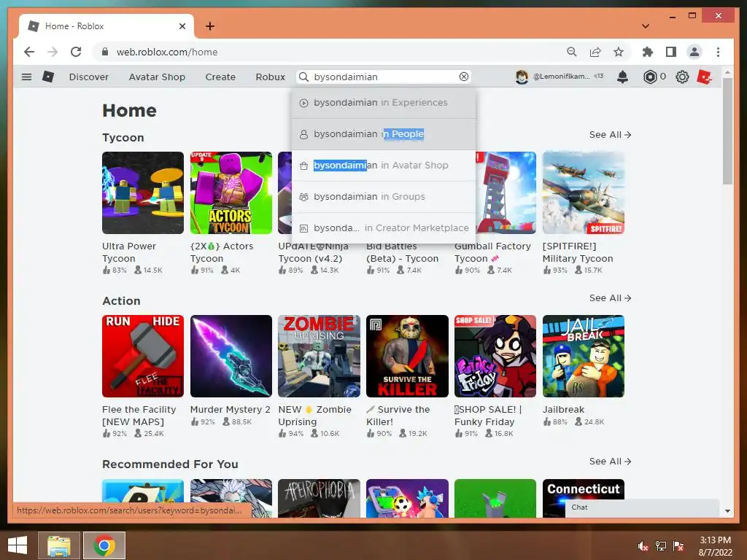
Task: Open Apeirophobia thumbnail
Action: click(x=320, y=498)
